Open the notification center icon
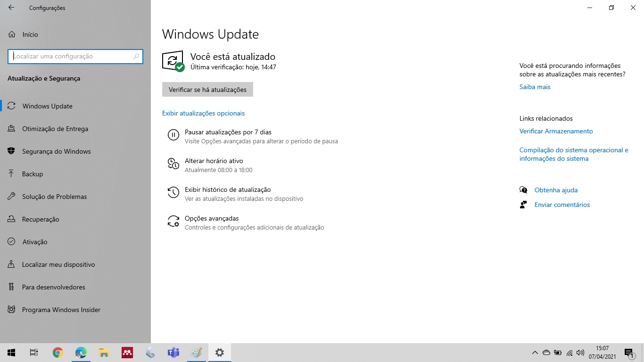 coord(628,353)
